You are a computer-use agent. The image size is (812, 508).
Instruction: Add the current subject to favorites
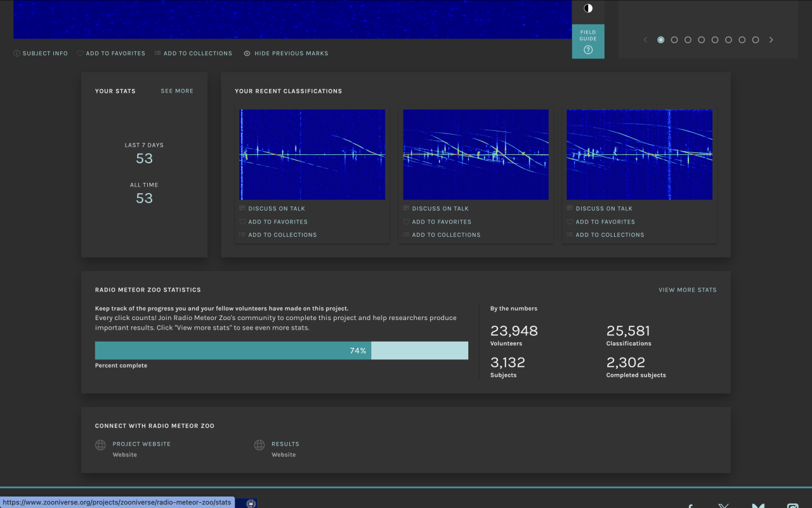point(111,53)
